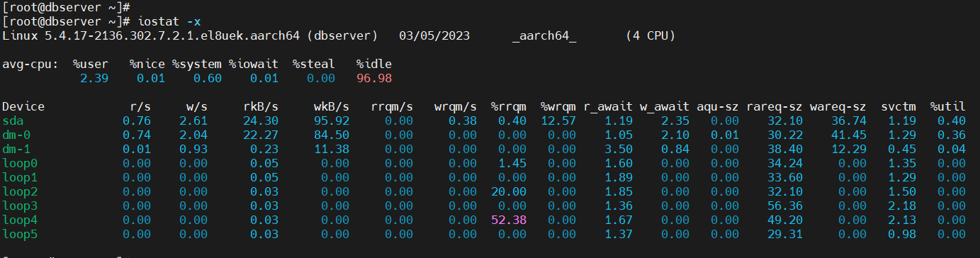The image size is (980, 258).
Task: Click sda's wkB/s value '95.92'
Action: coord(332,120)
